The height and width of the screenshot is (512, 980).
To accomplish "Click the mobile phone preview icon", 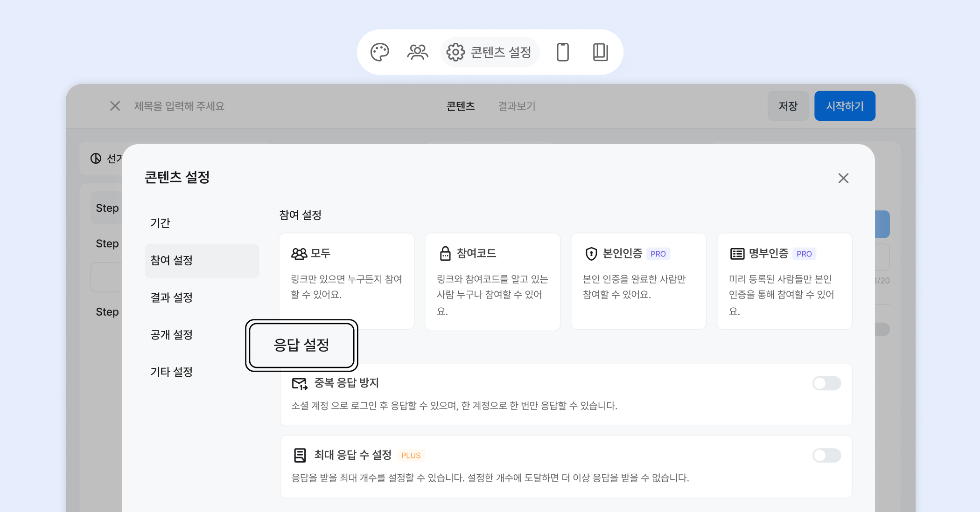I will pos(563,52).
